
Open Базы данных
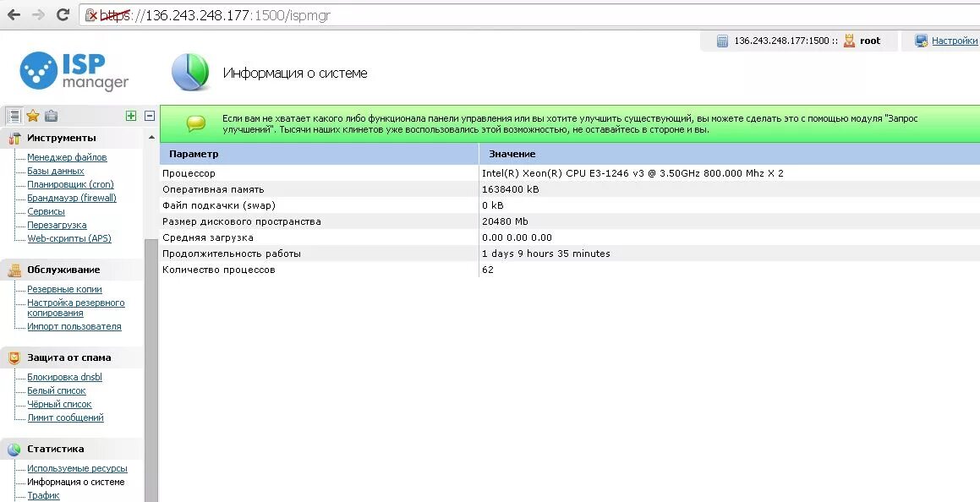pyautogui.click(x=56, y=171)
